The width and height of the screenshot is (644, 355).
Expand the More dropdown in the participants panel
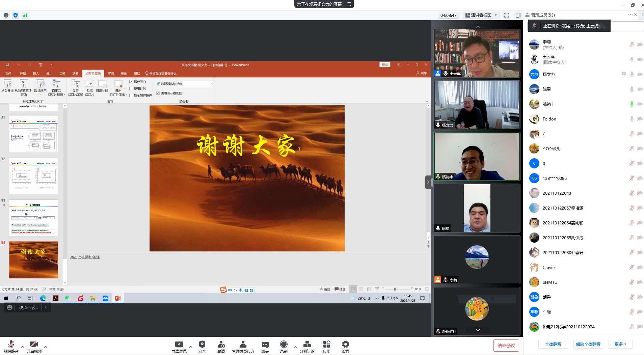[x=620, y=344]
